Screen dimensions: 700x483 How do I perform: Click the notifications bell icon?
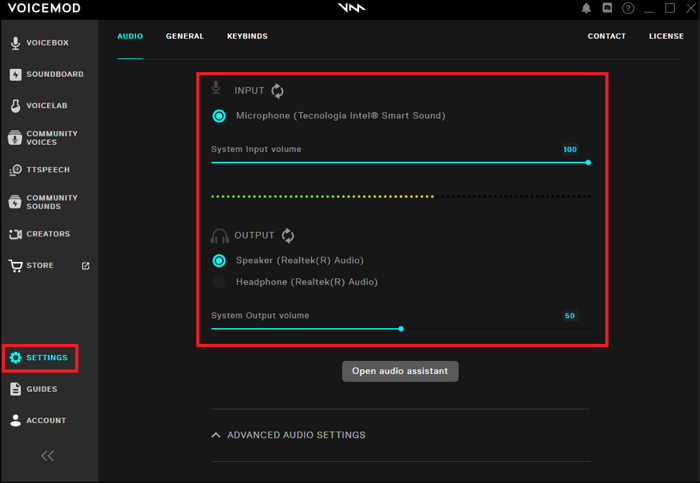pyautogui.click(x=586, y=8)
